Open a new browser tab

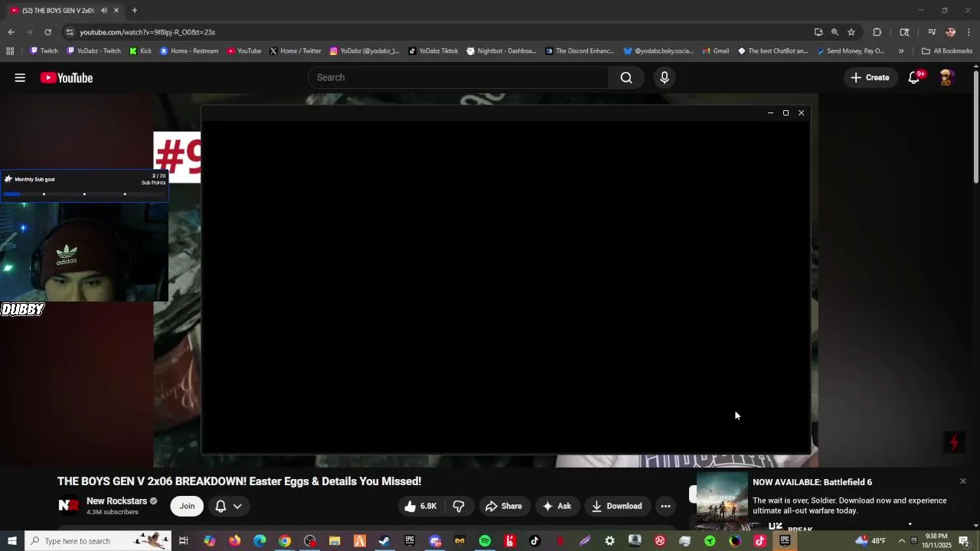point(134,11)
